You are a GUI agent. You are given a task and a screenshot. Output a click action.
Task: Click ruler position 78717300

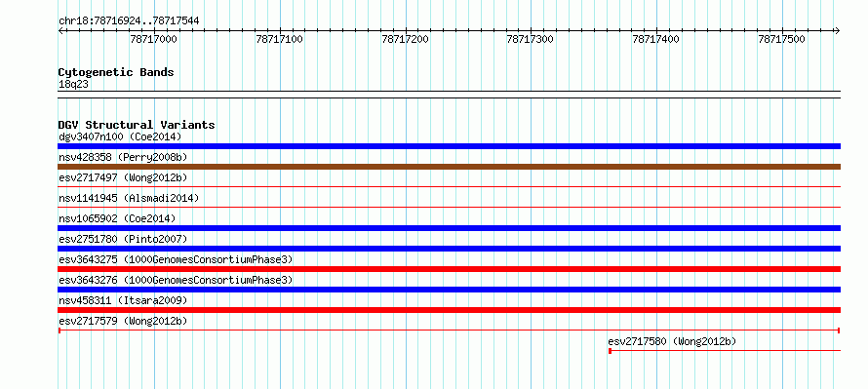point(531,40)
